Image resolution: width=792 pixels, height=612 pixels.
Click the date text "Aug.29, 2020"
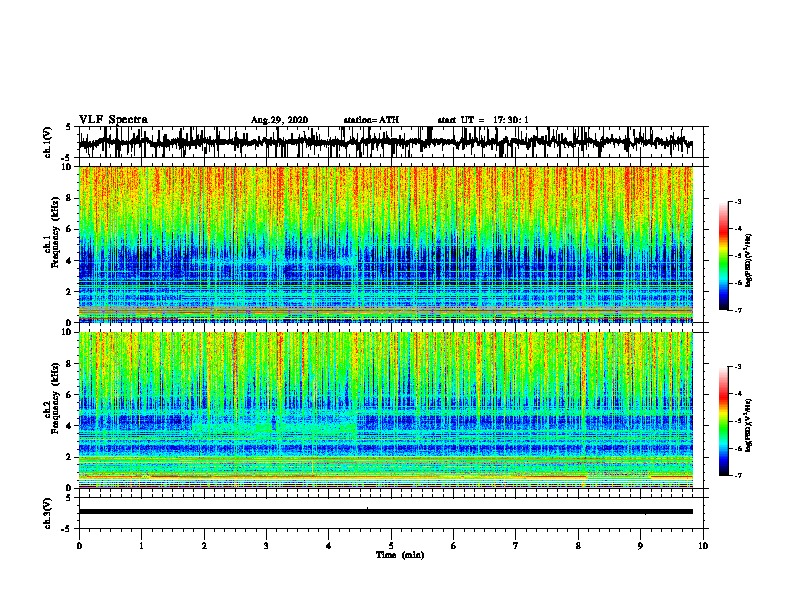[279, 120]
